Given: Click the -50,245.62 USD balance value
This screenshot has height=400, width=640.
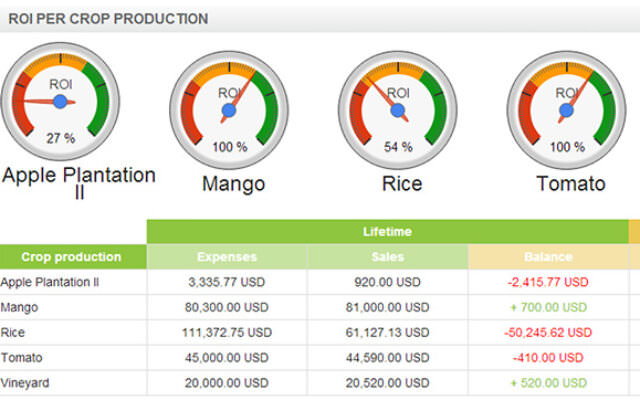Looking at the screenshot, I should point(548,333).
